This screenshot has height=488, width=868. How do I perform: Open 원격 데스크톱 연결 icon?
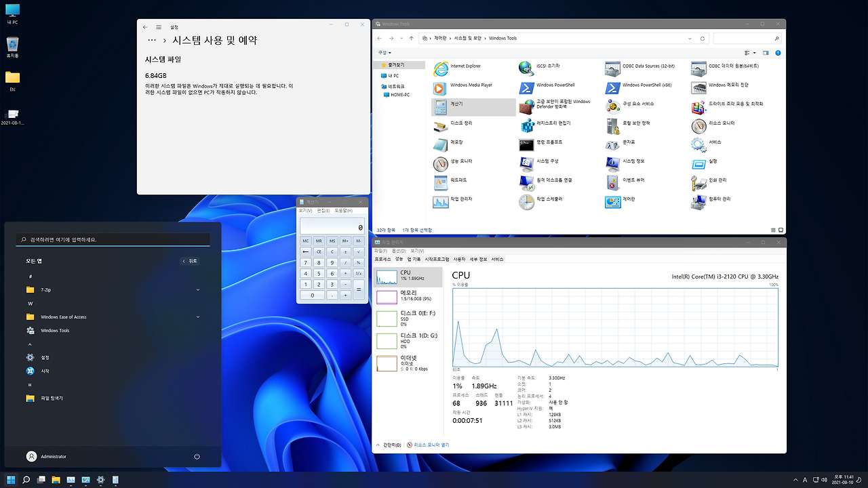[526, 182]
